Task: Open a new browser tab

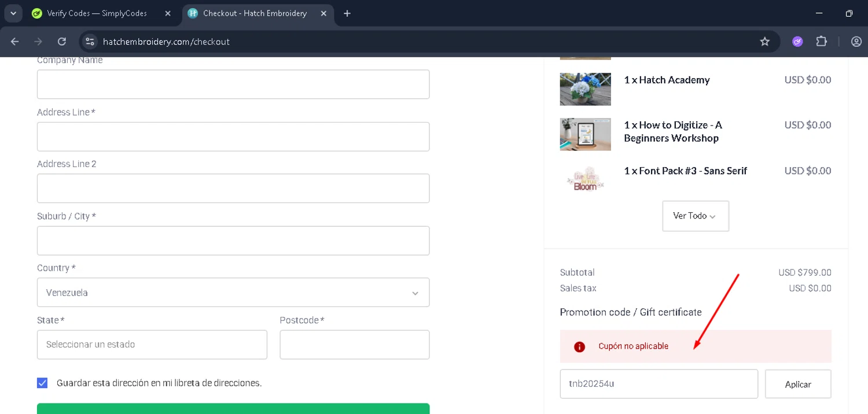Action: (347, 13)
